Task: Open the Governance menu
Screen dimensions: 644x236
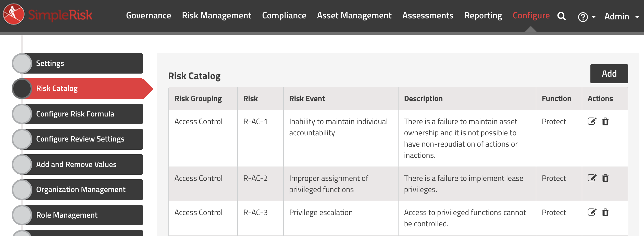Action: 148,16
